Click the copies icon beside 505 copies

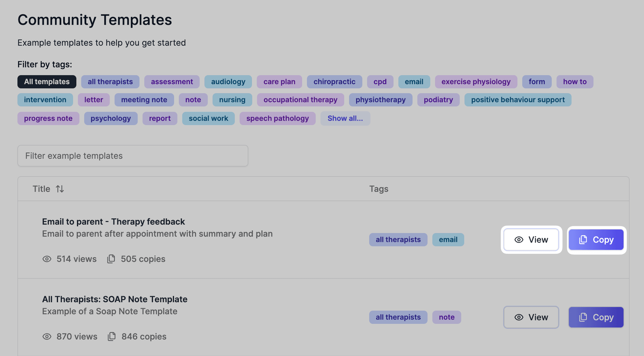coord(111,259)
